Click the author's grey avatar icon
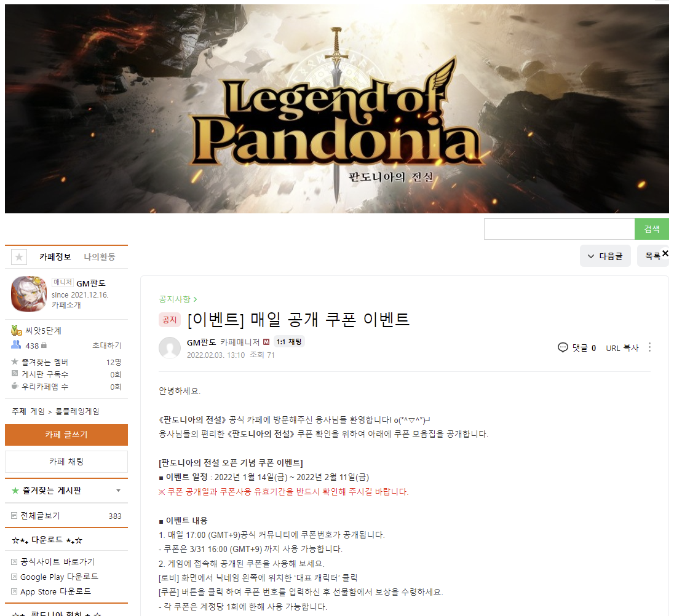 coord(170,347)
